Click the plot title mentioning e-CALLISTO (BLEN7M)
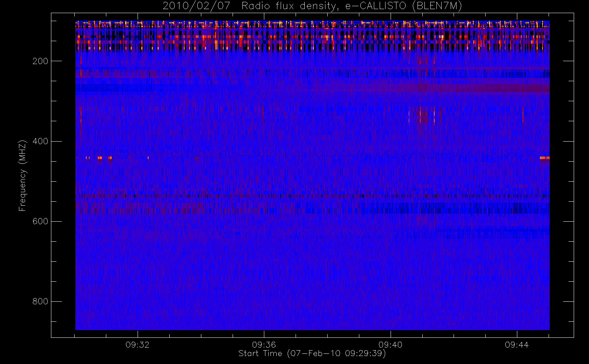This screenshot has width=589, height=364. [312, 6]
